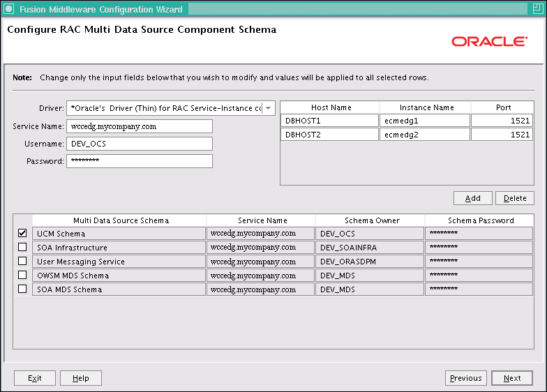Click the schema password cell for UCM Schema

click(x=479, y=233)
